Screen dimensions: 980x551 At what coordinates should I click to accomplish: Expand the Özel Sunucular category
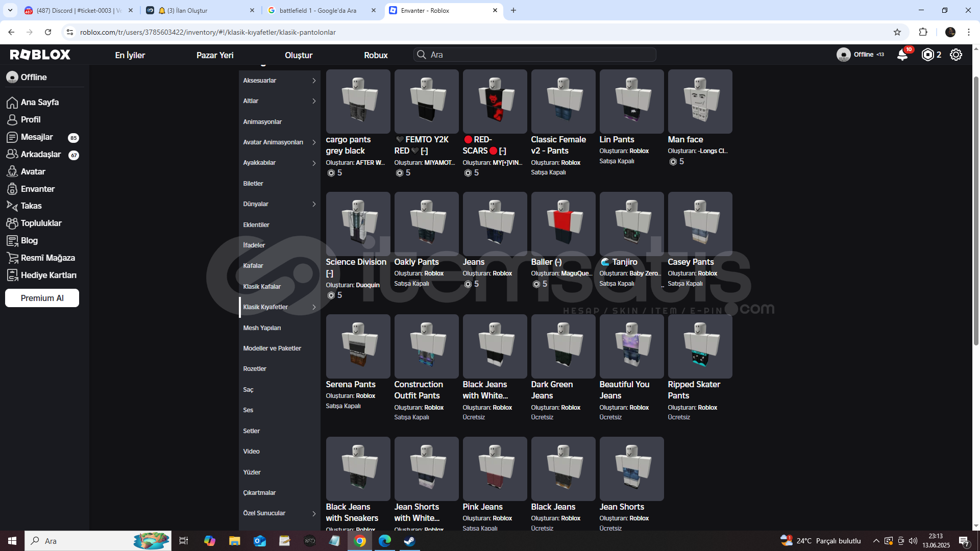tap(279, 513)
